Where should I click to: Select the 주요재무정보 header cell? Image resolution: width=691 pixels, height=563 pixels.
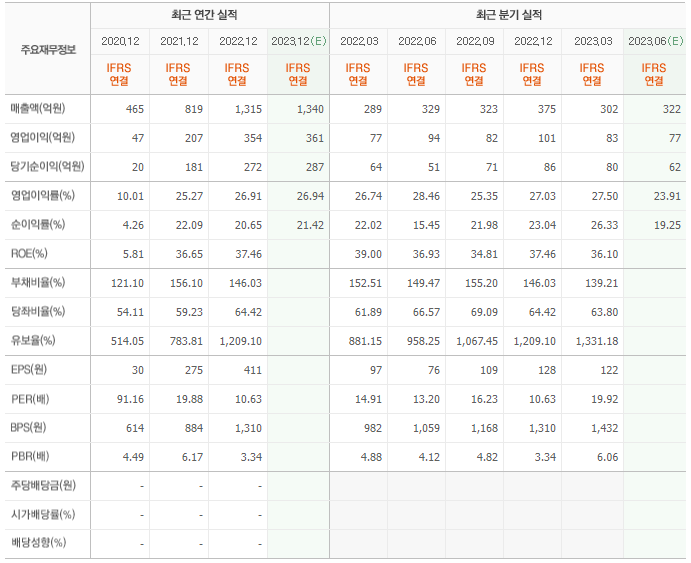coord(48,49)
